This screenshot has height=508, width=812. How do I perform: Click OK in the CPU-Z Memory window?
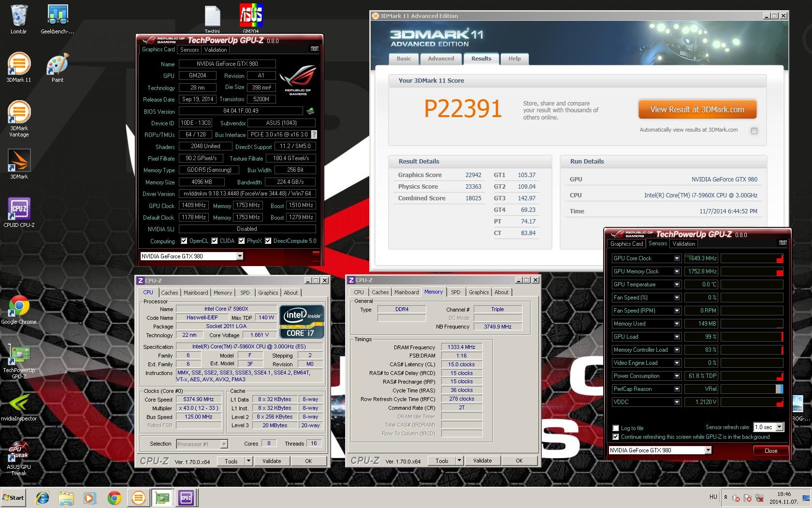click(519, 461)
